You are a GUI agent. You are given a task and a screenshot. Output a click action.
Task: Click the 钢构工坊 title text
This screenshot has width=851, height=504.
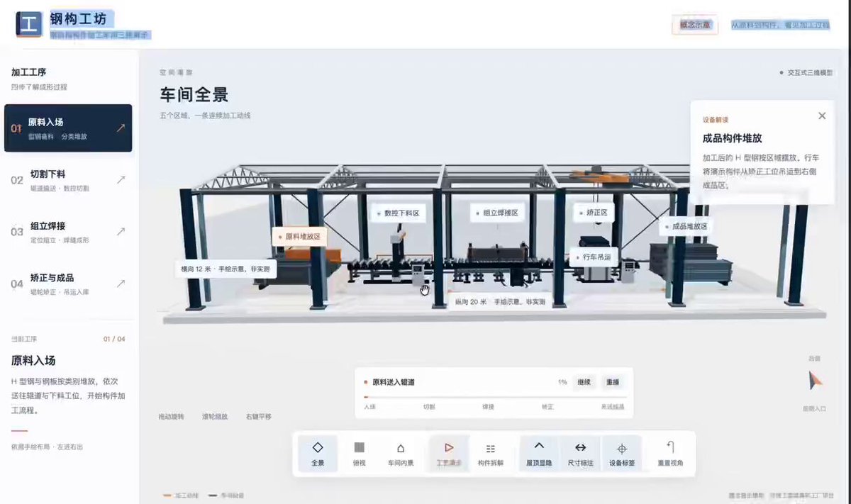point(79,19)
